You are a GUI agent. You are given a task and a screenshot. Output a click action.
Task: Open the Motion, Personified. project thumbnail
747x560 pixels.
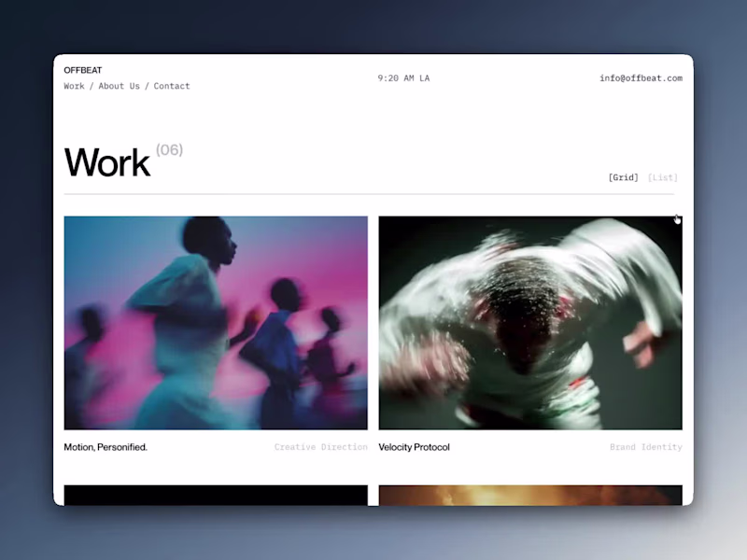tap(216, 323)
